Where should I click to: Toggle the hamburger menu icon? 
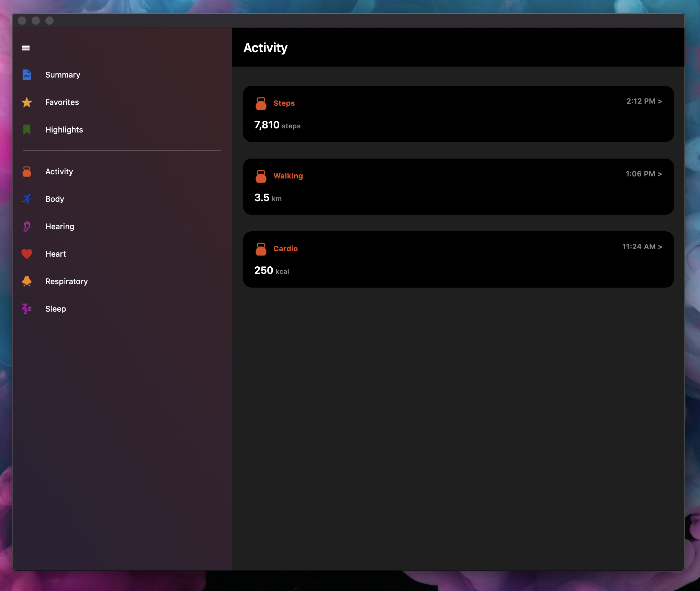click(26, 48)
